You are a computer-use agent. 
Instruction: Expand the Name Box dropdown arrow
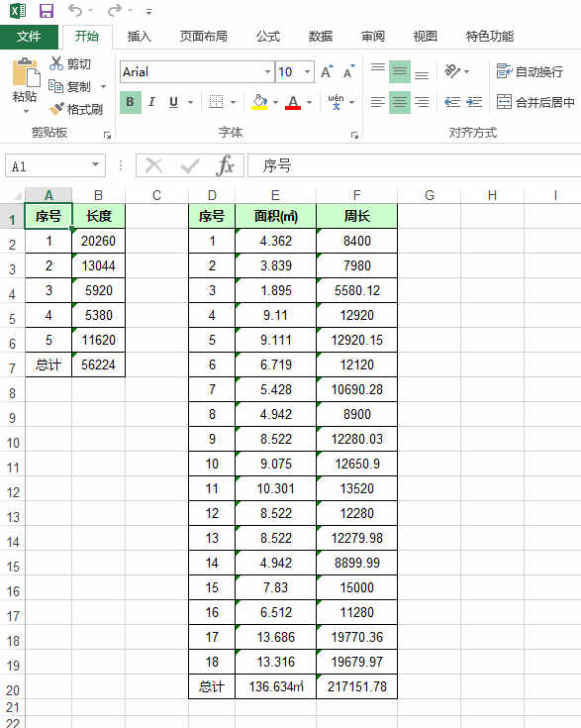[95, 164]
